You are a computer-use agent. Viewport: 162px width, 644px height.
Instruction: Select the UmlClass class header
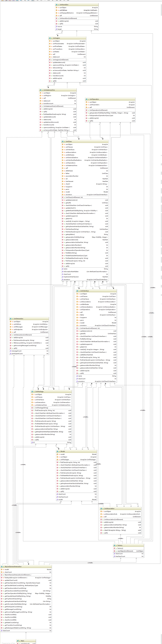pyautogui.click(x=85, y=141)
